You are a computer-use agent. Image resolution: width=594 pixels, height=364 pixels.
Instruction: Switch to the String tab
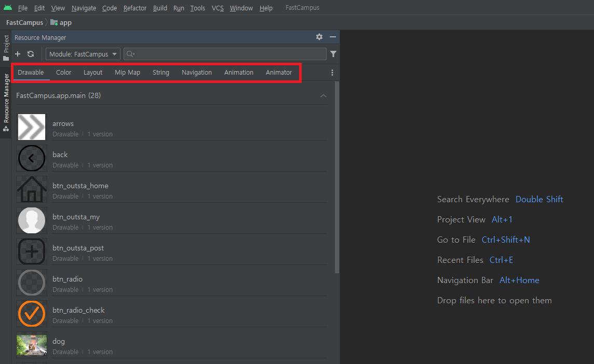pos(161,72)
